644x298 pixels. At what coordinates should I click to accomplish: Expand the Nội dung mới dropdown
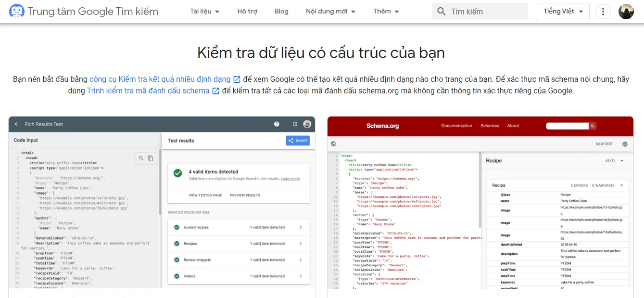330,12
